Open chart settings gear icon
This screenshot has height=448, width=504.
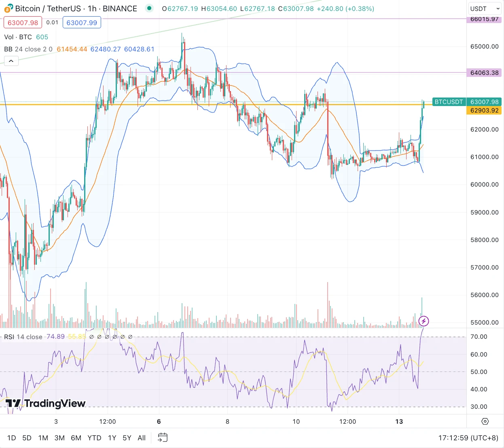coord(485,421)
